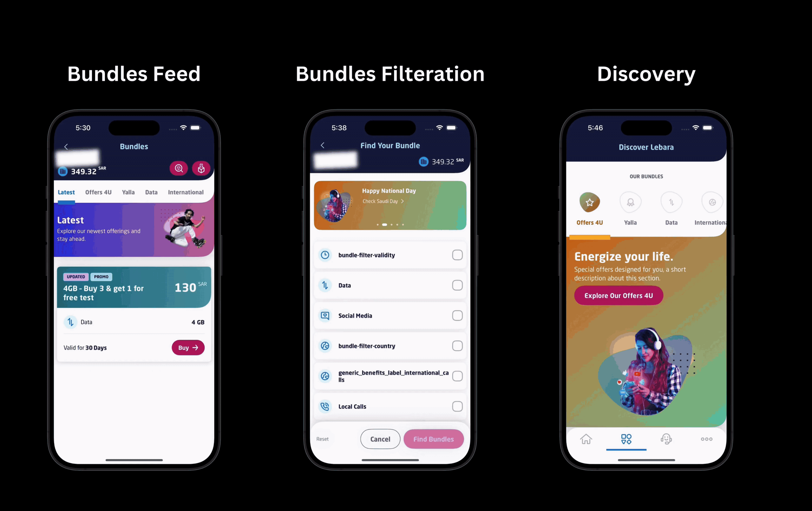Tap Buy button on 4GB bundle card
The width and height of the screenshot is (812, 511).
[188, 347]
